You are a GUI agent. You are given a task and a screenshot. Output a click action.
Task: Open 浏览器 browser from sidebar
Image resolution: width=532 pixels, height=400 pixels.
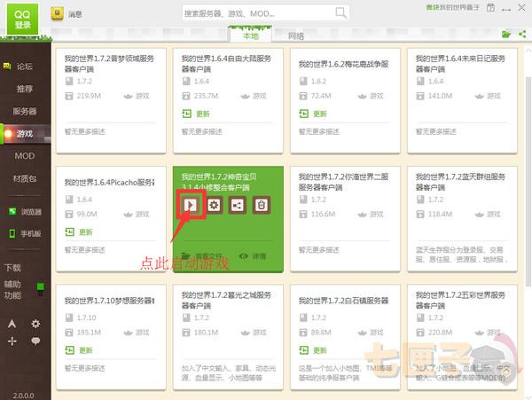coord(25,212)
